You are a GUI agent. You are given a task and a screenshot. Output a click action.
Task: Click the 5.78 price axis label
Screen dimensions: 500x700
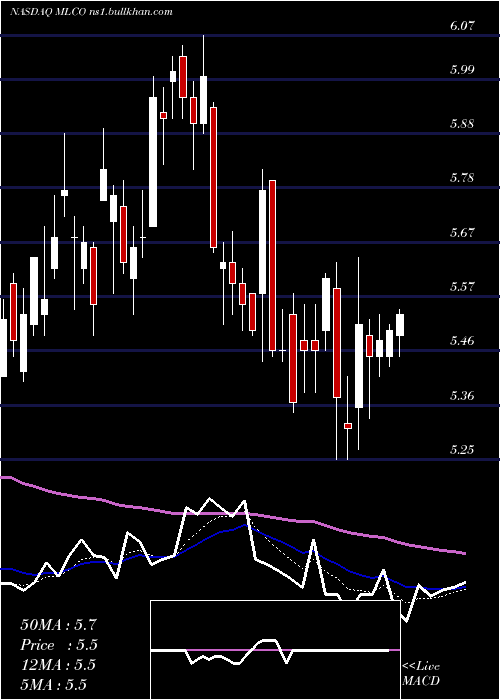coord(462,178)
